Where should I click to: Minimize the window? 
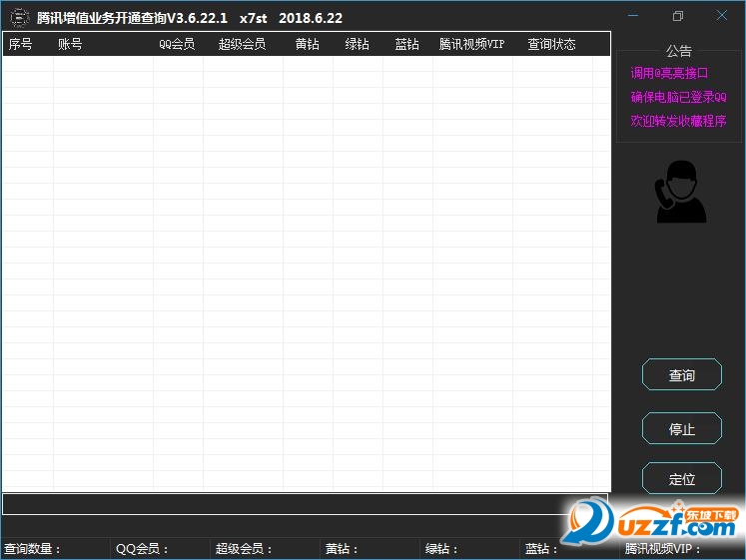coord(633,16)
